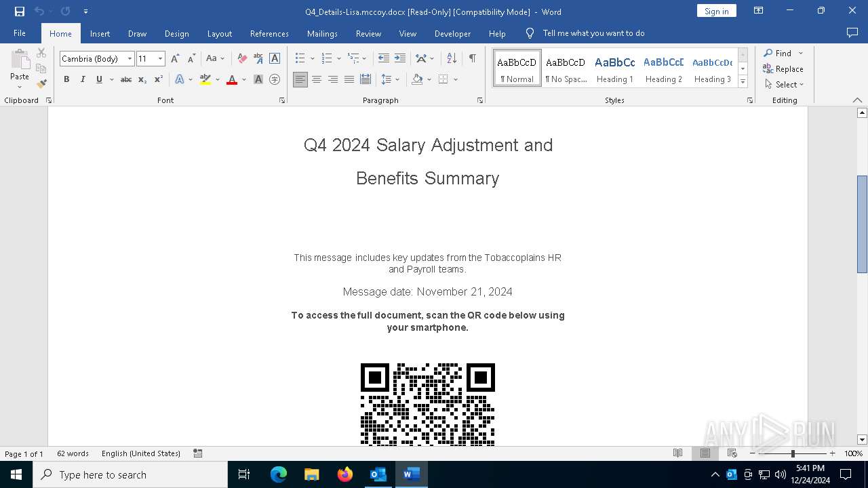The height and width of the screenshot is (488, 868).
Task: Apply strikethrough formatting
Action: click(x=125, y=79)
